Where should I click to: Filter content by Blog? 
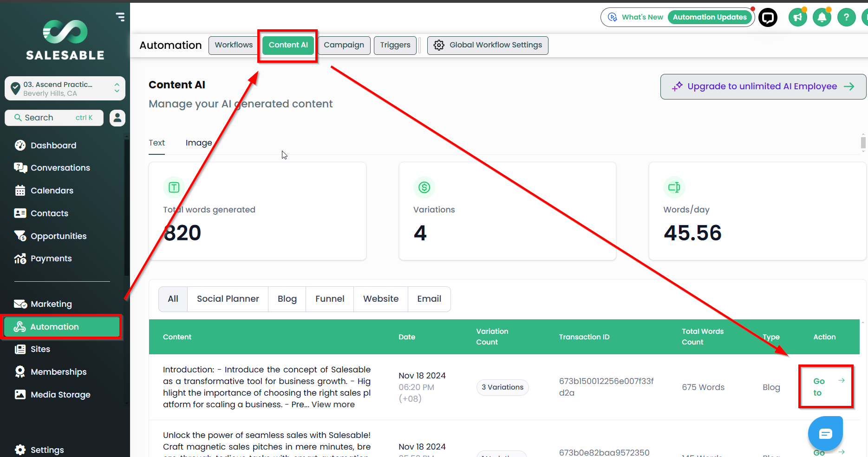click(x=287, y=299)
